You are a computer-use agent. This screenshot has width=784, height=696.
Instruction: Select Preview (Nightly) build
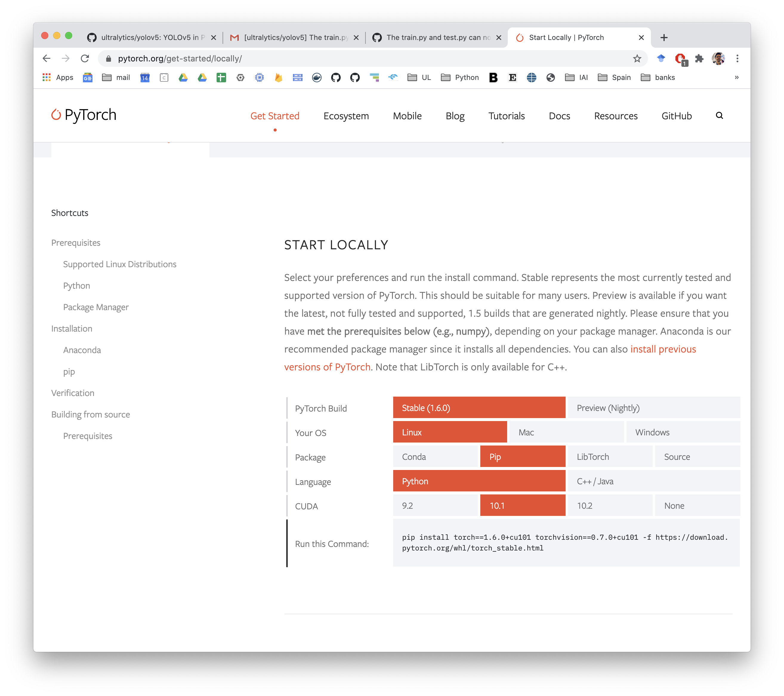click(x=654, y=407)
